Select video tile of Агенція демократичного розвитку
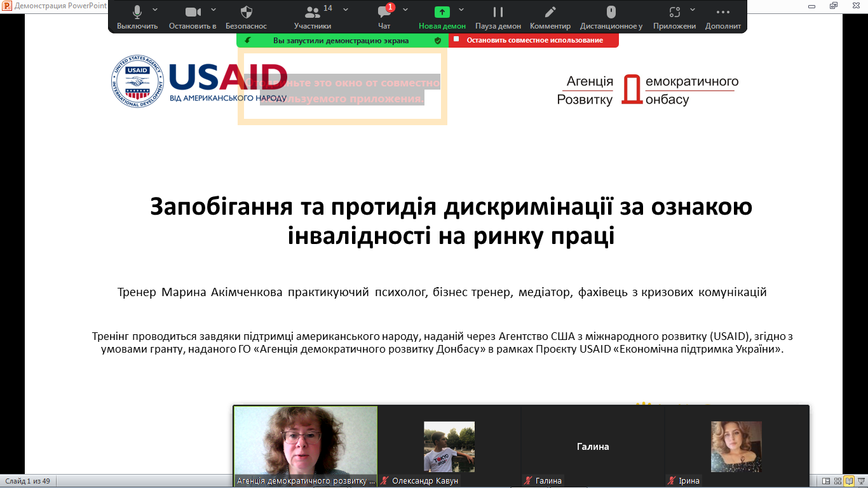 pyautogui.click(x=306, y=446)
